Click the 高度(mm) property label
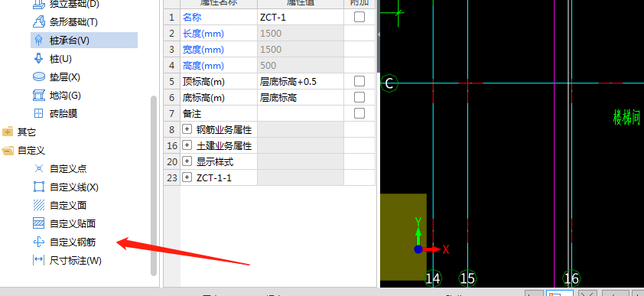The width and height of the screenshot is (644, 296). [203, 66]
